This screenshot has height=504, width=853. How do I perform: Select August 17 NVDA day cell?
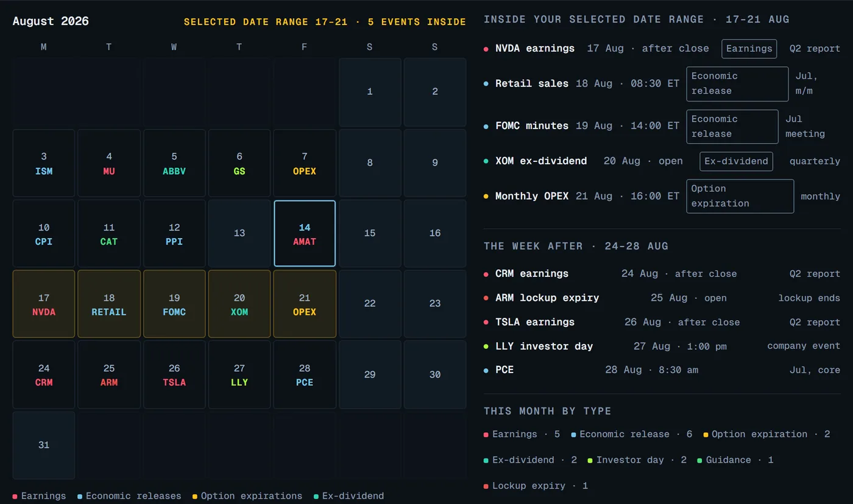[44, 304]
